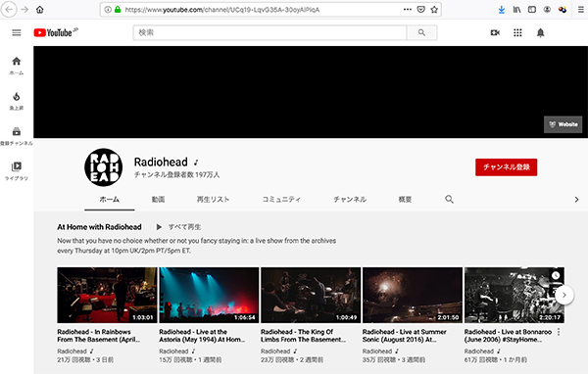Image resolution: width=588 pixels, height=374 pixels.
Task: Play the In Rainbows 1:03:01 thumbnail
Action: pyautogui.click(x=107, y=295)
